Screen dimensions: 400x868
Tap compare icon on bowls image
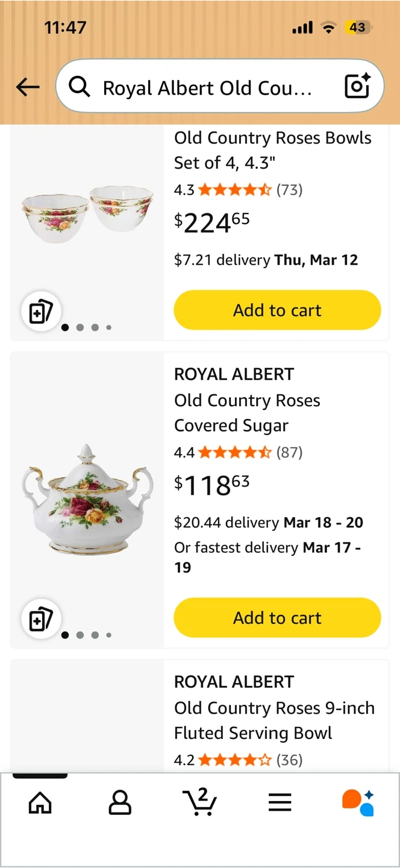[x=41, y=312]
